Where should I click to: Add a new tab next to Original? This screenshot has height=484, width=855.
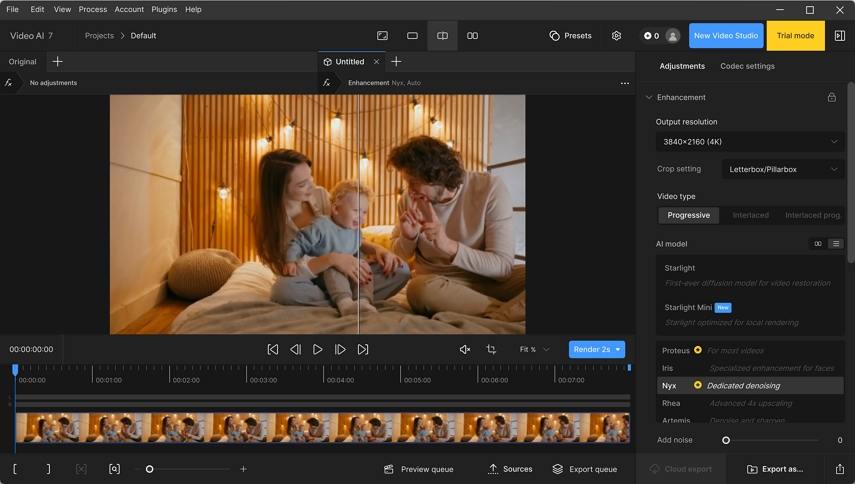point(57,62)
